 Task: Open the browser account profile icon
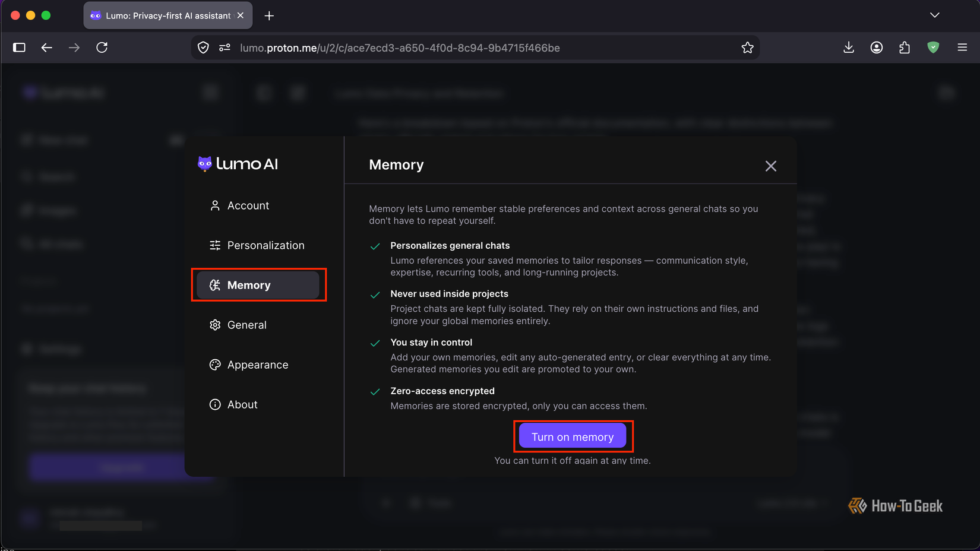[x=877, y=47]
